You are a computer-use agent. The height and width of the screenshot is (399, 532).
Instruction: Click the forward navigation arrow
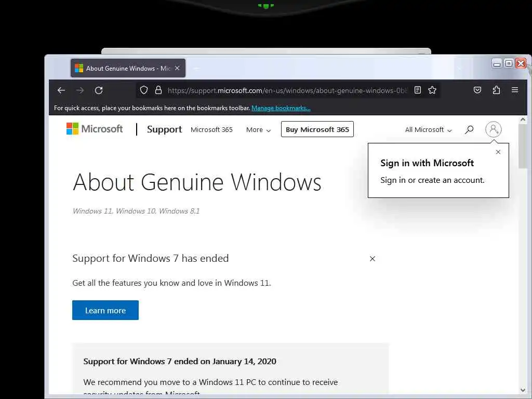[x=80, y=90]
